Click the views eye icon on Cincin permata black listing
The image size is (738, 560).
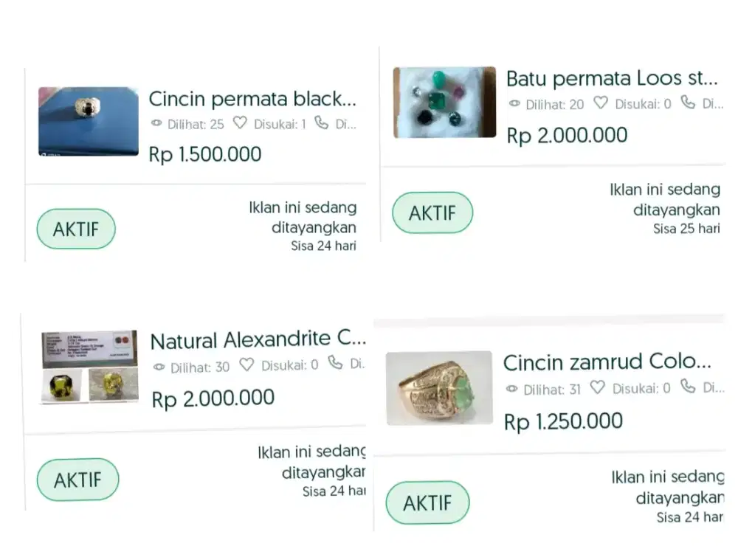tap(158, 124)
